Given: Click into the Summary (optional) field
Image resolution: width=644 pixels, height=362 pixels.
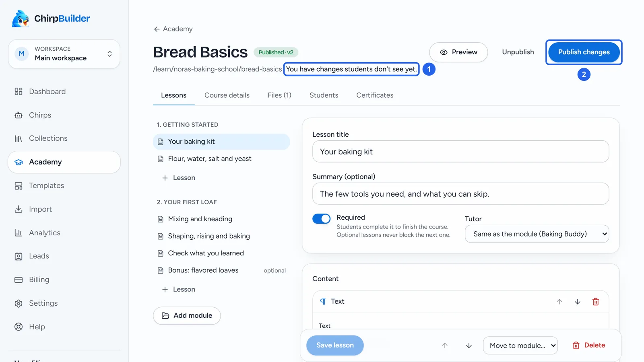Looking at the screenshot, I should 460,194.
